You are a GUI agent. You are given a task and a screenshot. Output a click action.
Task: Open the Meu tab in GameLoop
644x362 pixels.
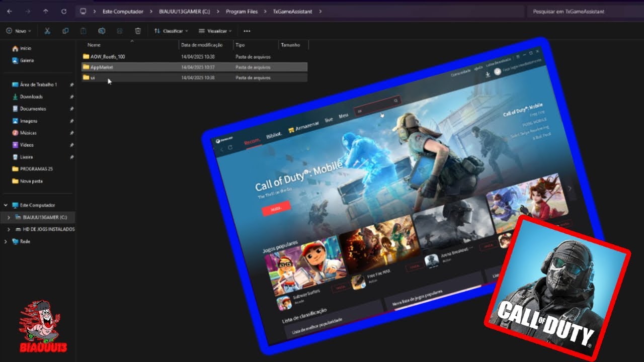pyautogui.click(x=343, y=116)
